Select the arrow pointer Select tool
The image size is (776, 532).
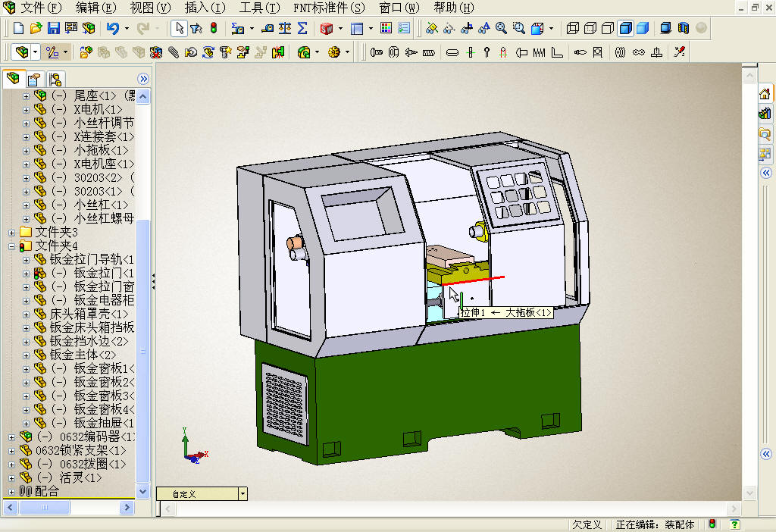(x=179, y=28)
